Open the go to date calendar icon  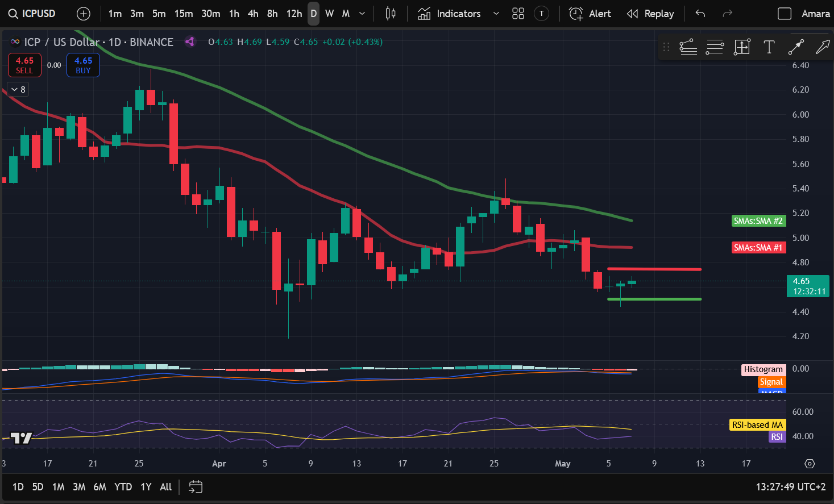[x=196, y=487]
